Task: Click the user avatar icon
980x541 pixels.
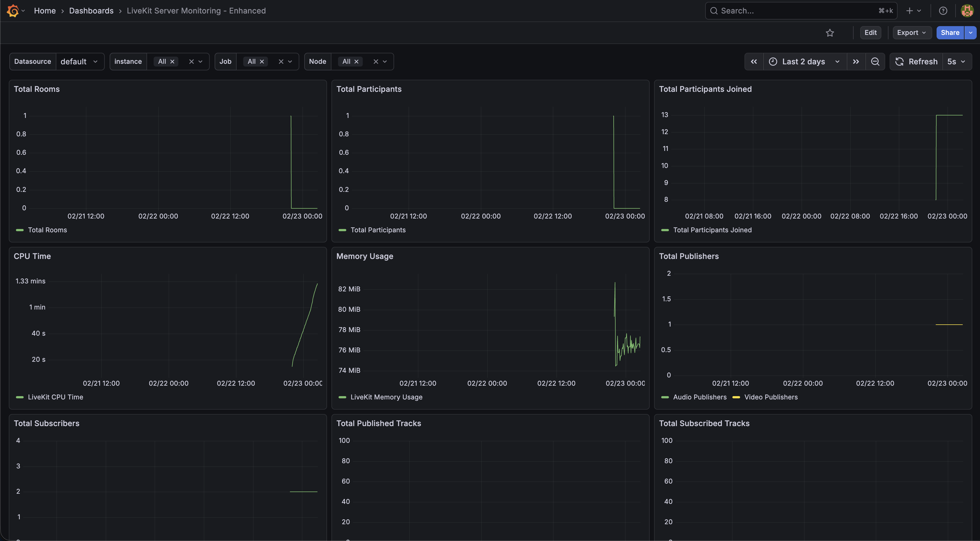Action: 967,11
